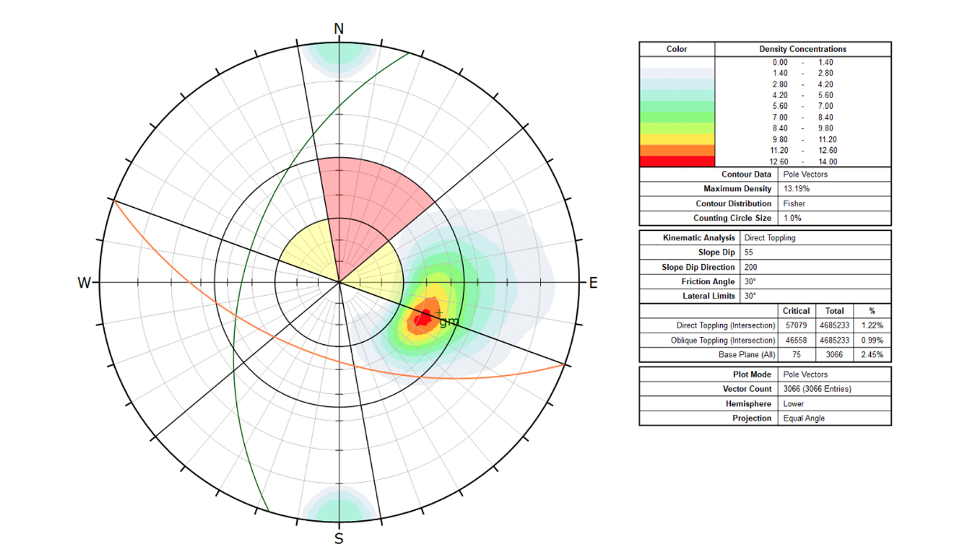Click the yellow 9.80–11.20 legend color band
Image resolution: width=980 pixels, height=560 pixels.
[x=676, y=139]
